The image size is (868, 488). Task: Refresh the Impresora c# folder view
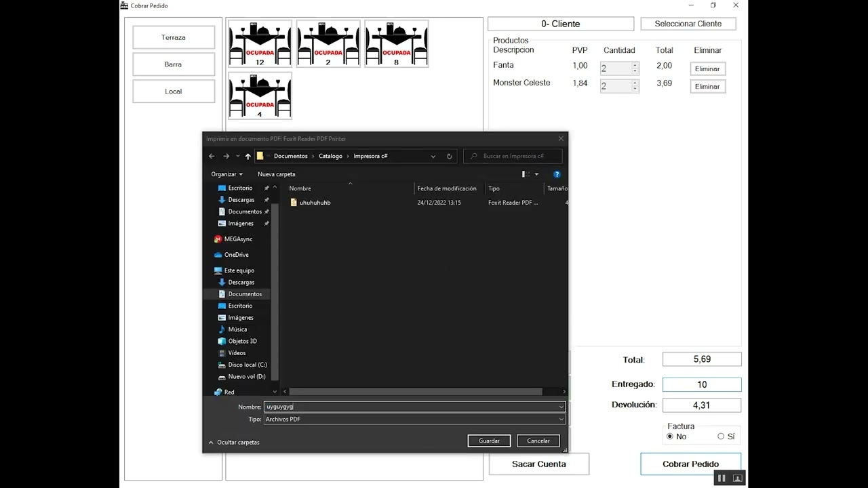[449, 156]
